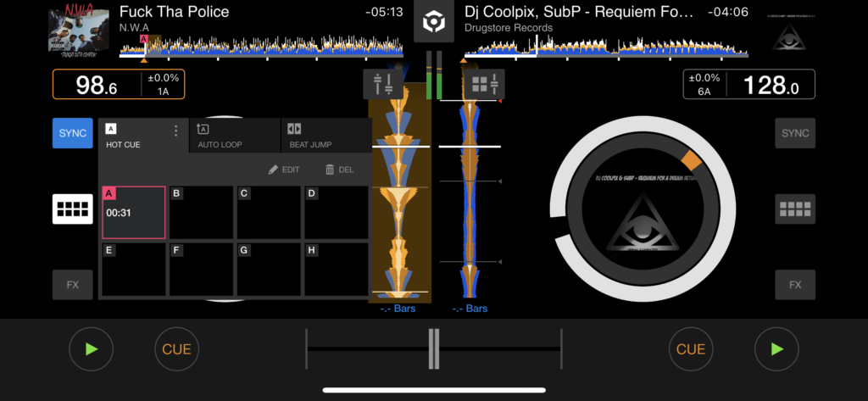This screenshot has width=868, height=401.
Task: Tap the right deck jog wheel platter
Action: coord(643,210)
